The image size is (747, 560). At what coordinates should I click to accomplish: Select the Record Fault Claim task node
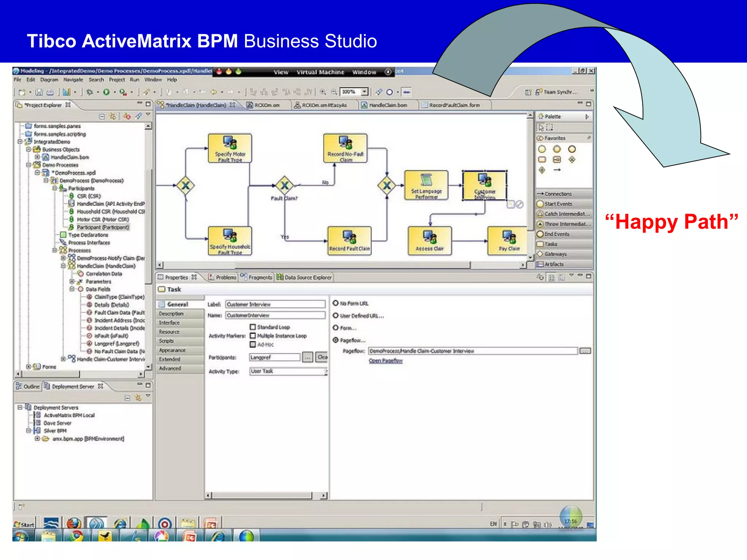[349, 241]
